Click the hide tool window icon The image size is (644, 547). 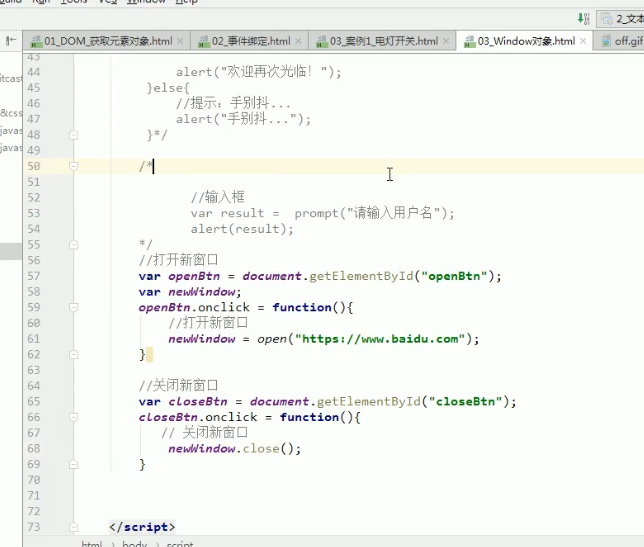[11, 40]
